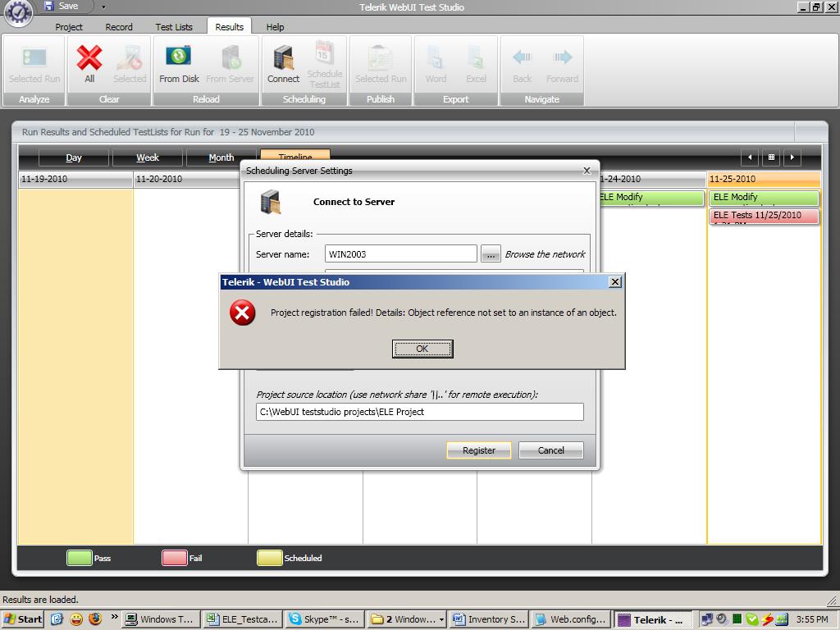This screenshot has height=630, width=840.
Task: Open the Test Lists ribbon tab
Action: click(x=174, y=27)
